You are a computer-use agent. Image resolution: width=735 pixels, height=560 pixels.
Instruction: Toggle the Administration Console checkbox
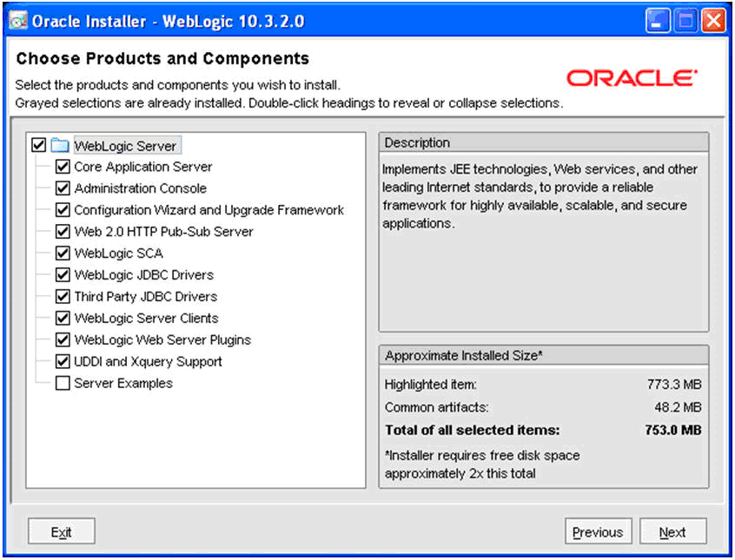(63, 188)
